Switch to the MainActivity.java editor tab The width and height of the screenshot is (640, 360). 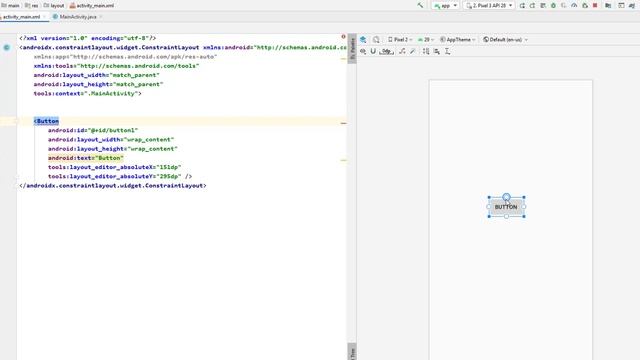coord(78,17)
